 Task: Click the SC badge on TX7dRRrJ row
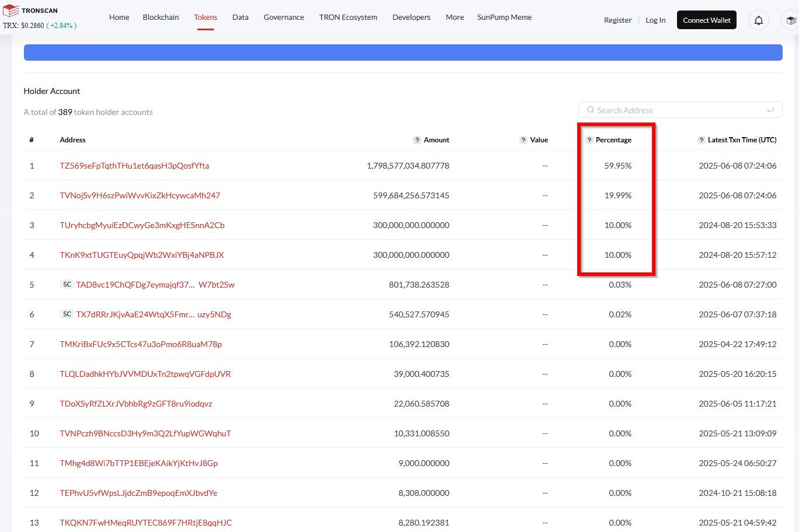click(67, 314)
